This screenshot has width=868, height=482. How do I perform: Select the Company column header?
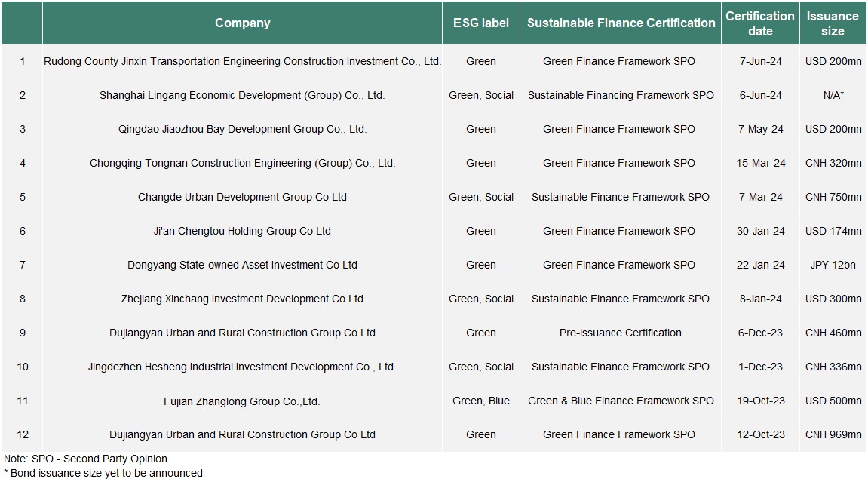(x=243, y=23)
